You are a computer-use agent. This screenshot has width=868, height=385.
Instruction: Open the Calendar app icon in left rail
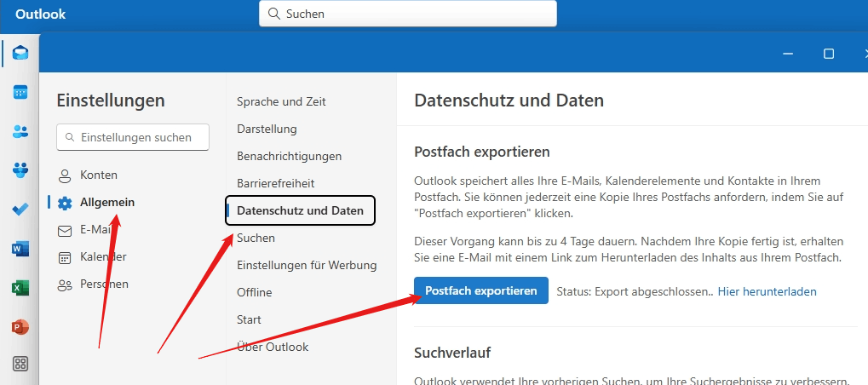(20, 92)
